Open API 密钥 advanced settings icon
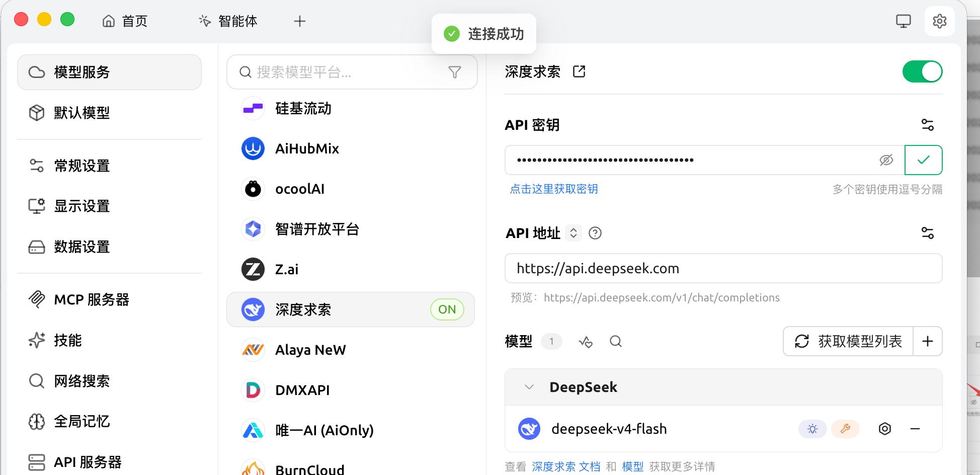The height and width of the screenshot is (475, 980). click(x=927, y=125)
